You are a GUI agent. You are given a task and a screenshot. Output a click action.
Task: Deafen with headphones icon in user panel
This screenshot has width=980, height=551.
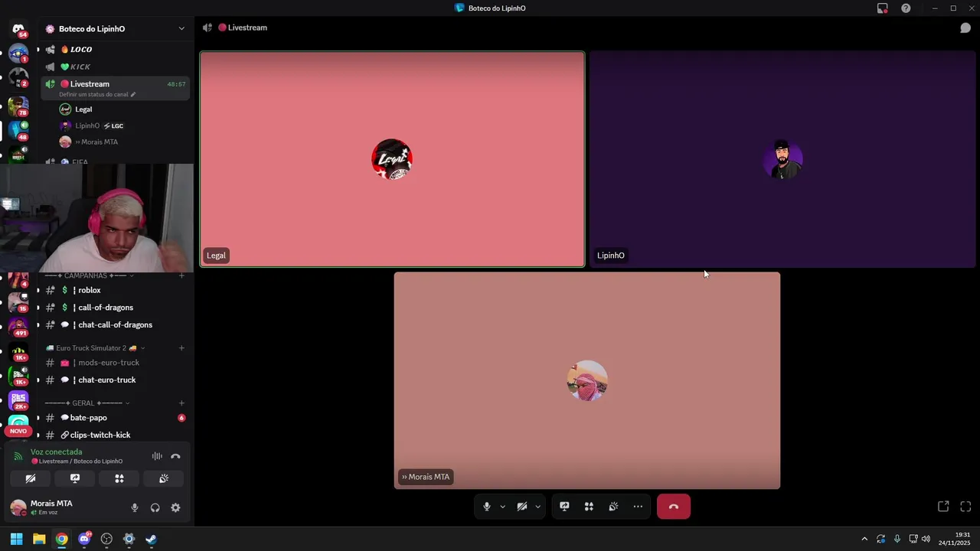(155, 507)
